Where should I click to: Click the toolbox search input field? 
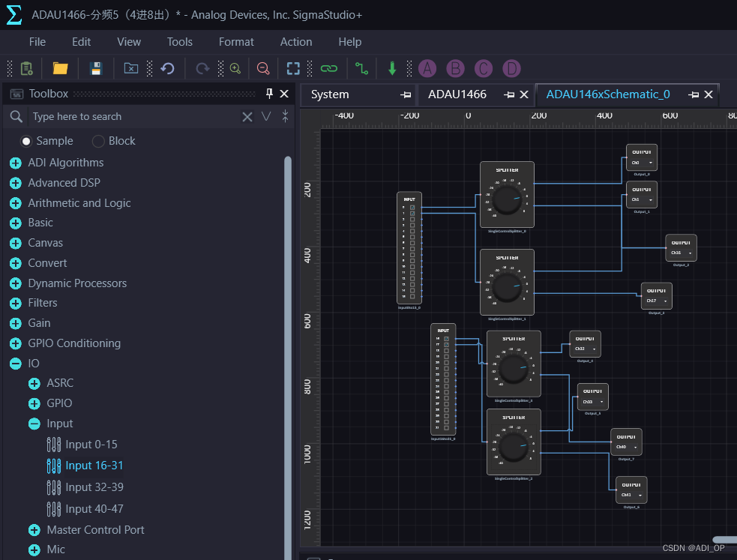(133, 117)
